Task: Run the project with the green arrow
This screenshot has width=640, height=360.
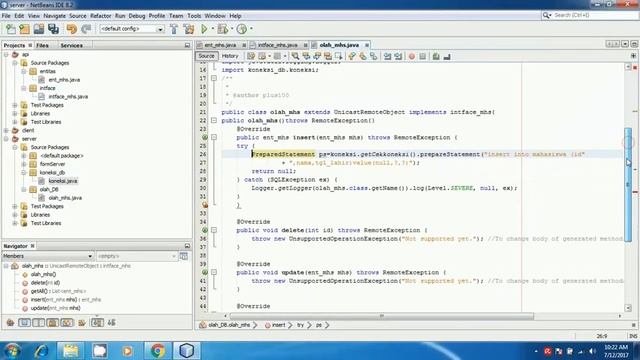Action: click(204, 29)
